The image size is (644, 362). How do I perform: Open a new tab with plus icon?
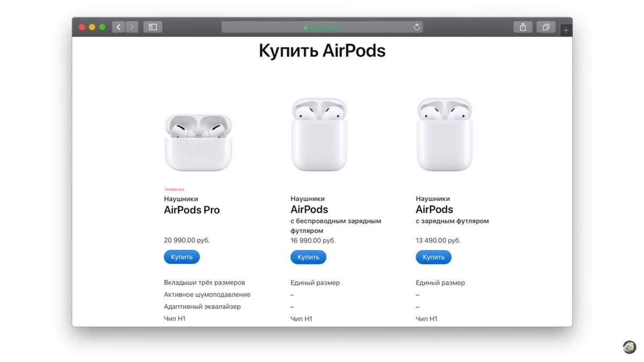566,30
